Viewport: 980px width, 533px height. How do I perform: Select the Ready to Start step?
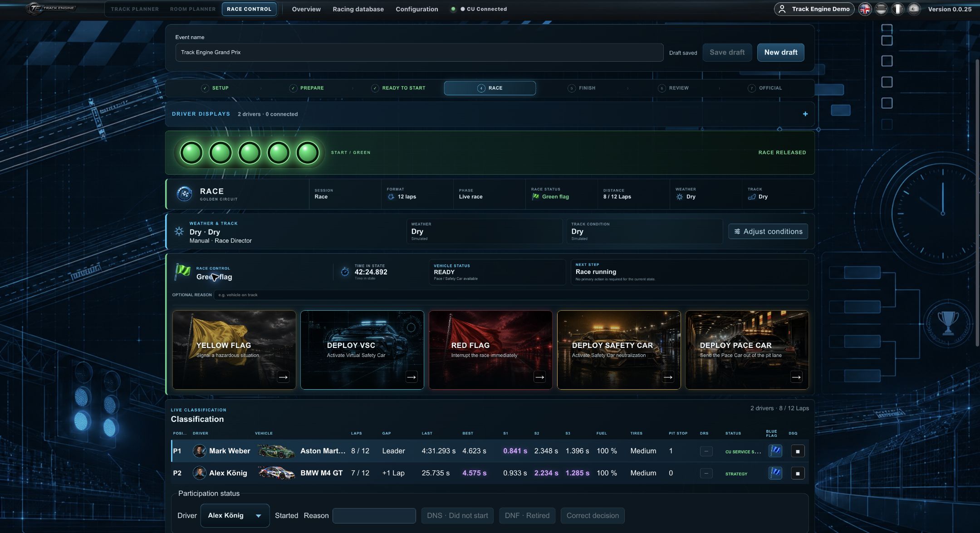[x=398, y=88]
